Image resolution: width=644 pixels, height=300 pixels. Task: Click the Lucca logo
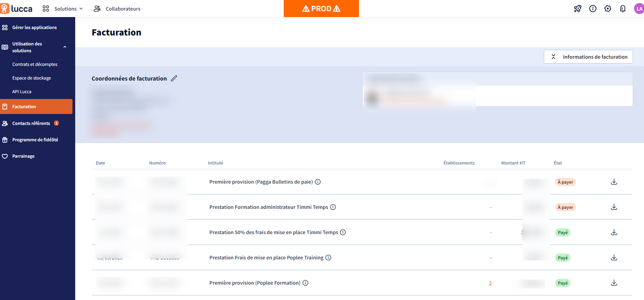16,9
